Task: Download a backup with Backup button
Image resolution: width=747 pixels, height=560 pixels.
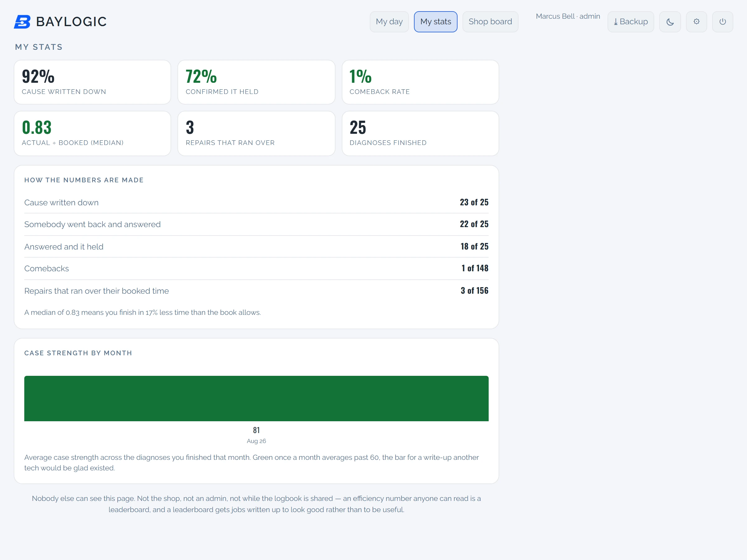Action: (x=631, y=21)
